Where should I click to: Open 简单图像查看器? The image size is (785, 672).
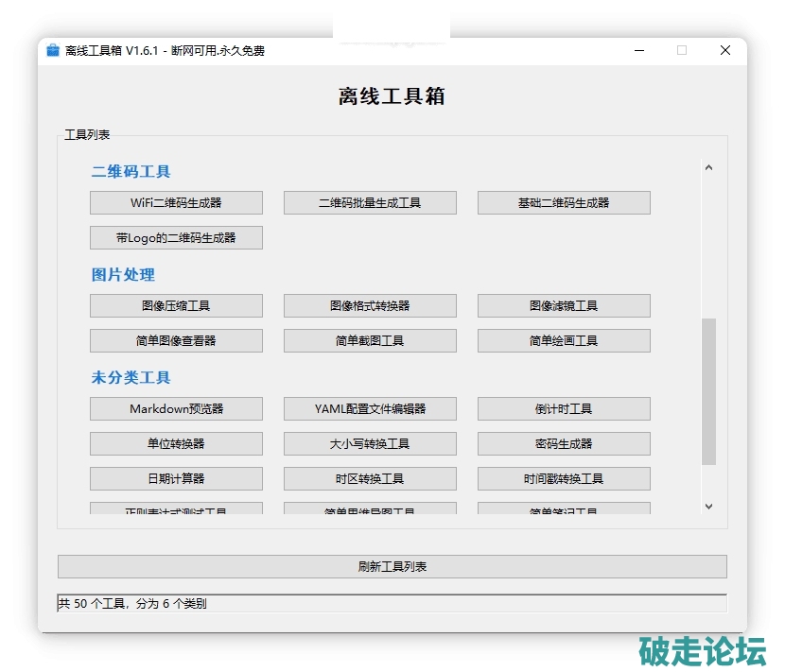176,341
